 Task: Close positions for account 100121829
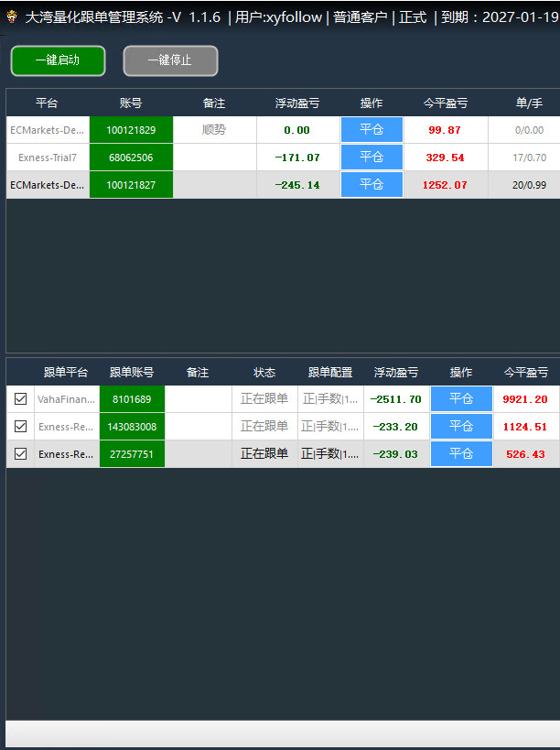point(372,130)
